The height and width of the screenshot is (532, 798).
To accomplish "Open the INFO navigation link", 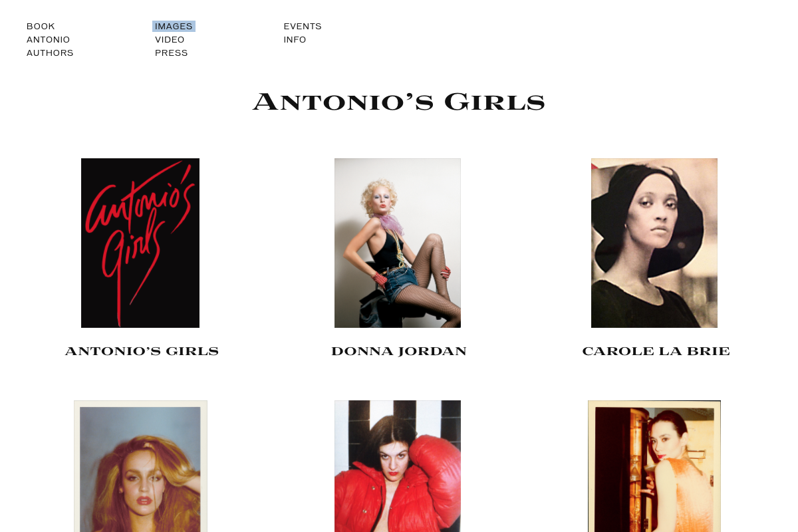I will (295, 40).
